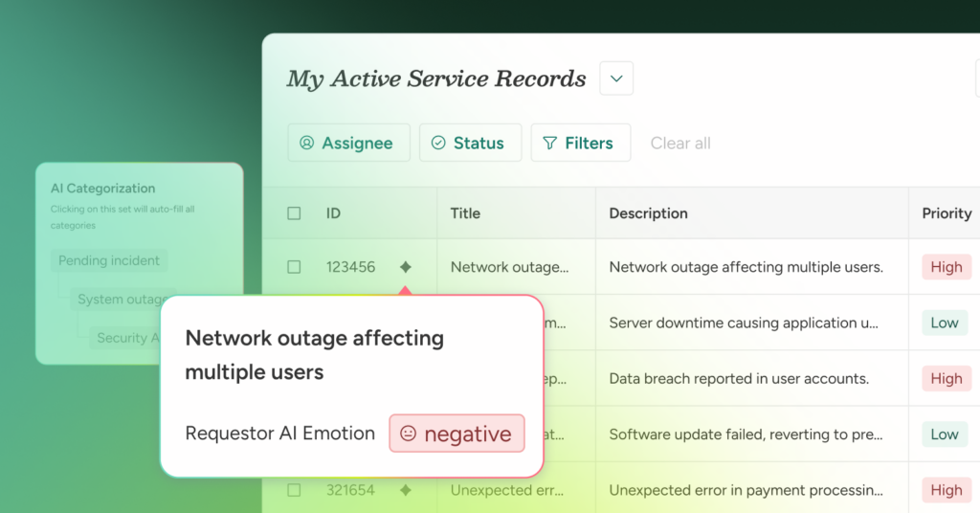The image size is (980, 513).
Task: Open the My Active Service Records dropdown
Action: click(x=616, y=78)
